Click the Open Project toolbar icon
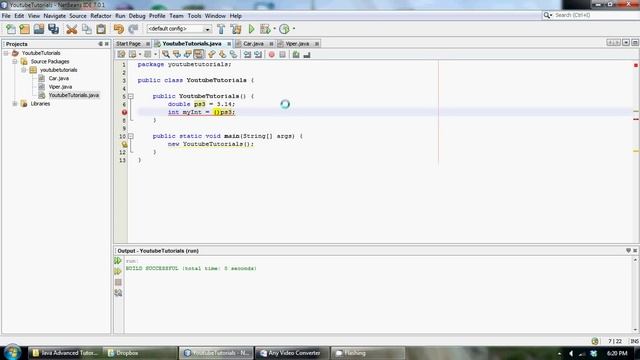Viewport: 640px width, 360px height. point(39,29)
